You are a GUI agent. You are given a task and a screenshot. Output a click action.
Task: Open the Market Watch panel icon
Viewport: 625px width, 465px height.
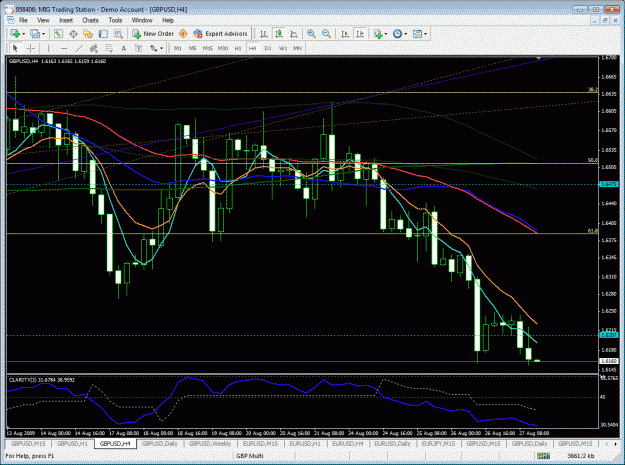[58, 34]
